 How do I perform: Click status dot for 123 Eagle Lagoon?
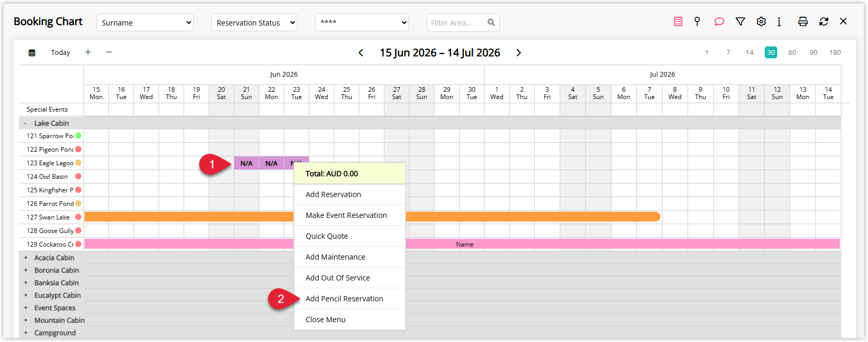(x=78, y=163)
